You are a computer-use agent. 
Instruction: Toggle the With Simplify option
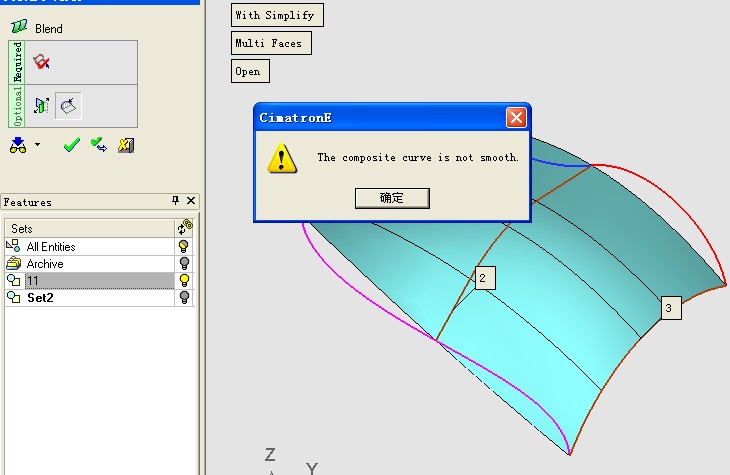coord(277,15)
